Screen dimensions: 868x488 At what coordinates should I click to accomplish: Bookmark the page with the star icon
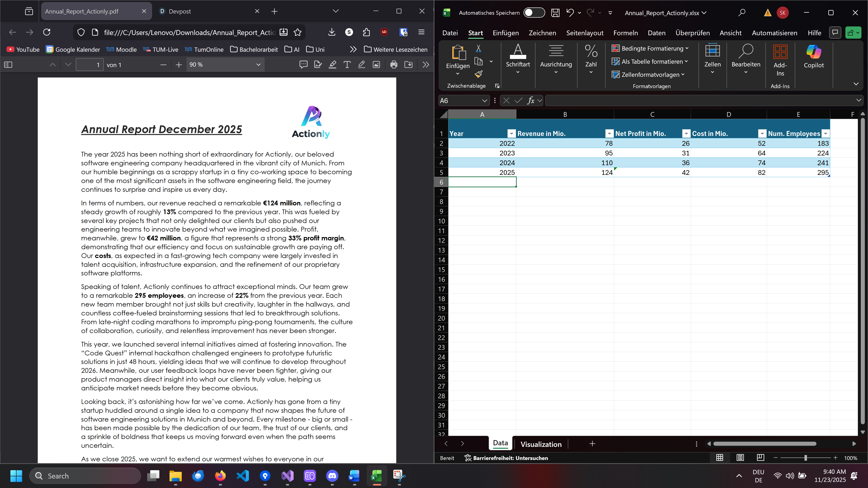[297, 32]
